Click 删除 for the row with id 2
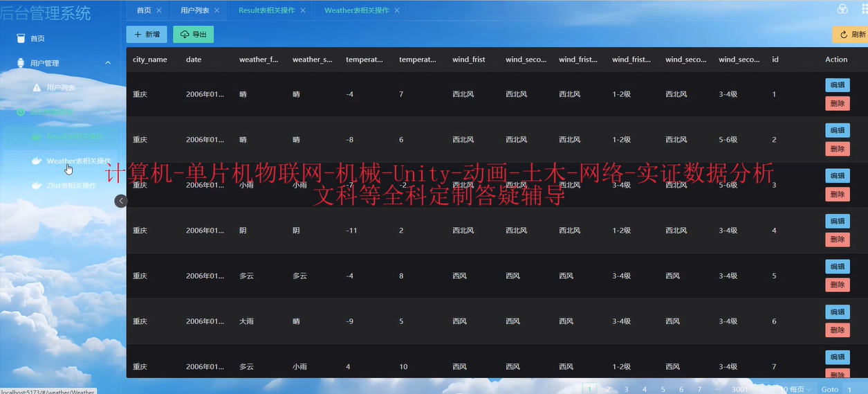868x394 pixels. click(x=838, y=149)
